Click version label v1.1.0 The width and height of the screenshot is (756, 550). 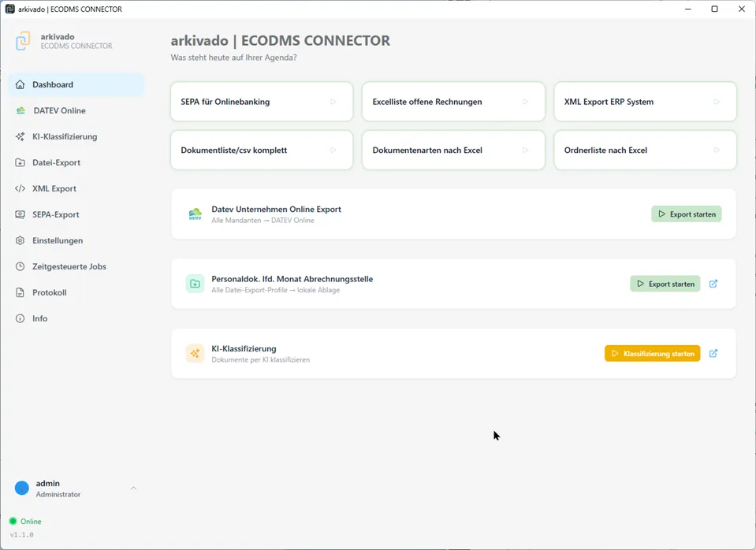tap(22, 534)
